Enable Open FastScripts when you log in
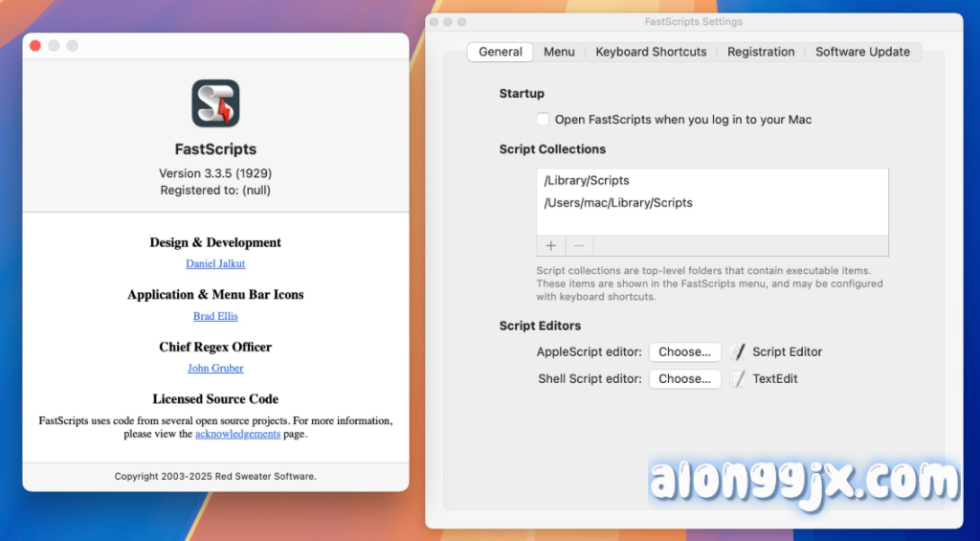The width and height of the screenshot is (980, 541). pyautogui.click(x=543, y=120)
